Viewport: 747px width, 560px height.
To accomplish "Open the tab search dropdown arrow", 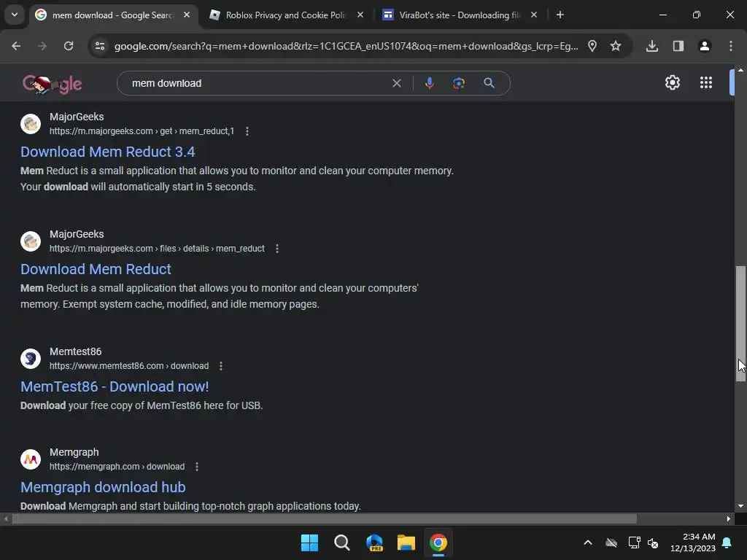I will 15,15.
